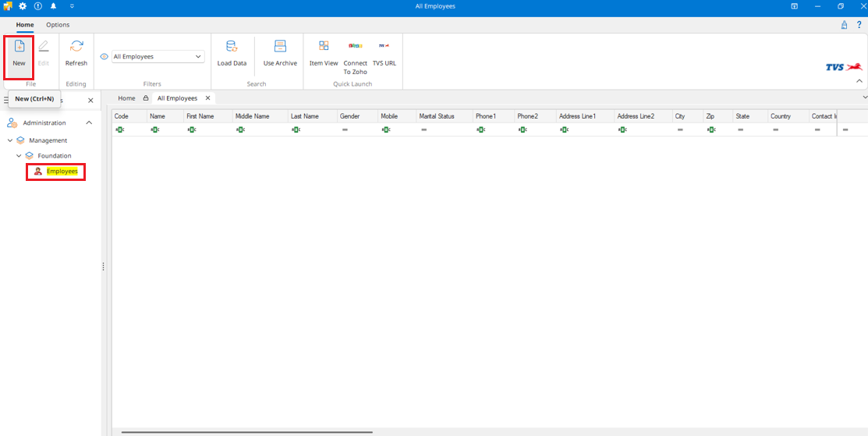
Task: Launch Item View from Quick Launch
Action: point(324,47)
